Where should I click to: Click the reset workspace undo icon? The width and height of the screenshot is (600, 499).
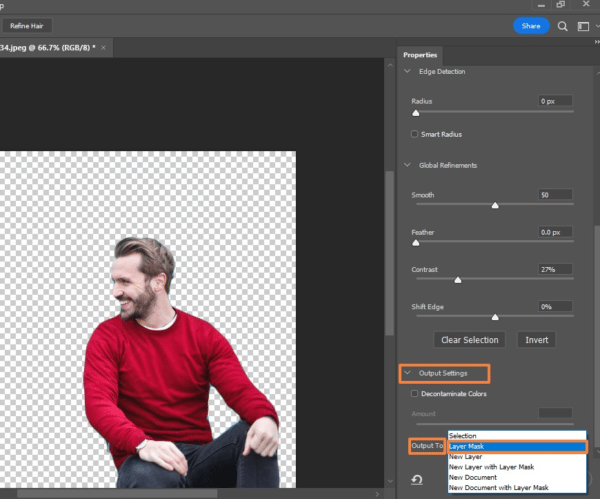pos(415,480)
